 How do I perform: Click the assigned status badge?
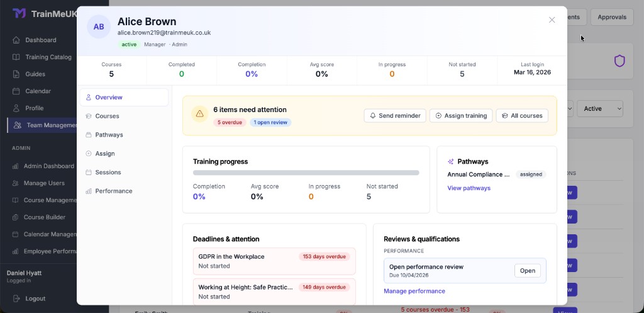(x=531, y=174)
